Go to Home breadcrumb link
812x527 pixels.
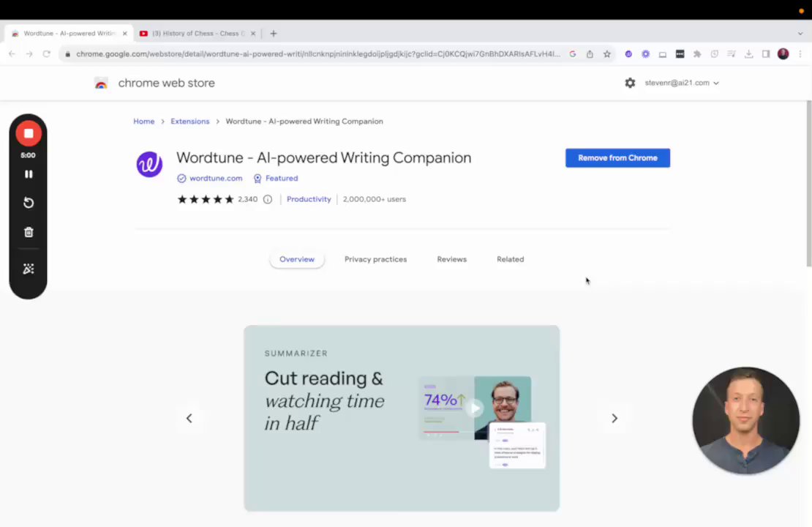tap(143, 122)
